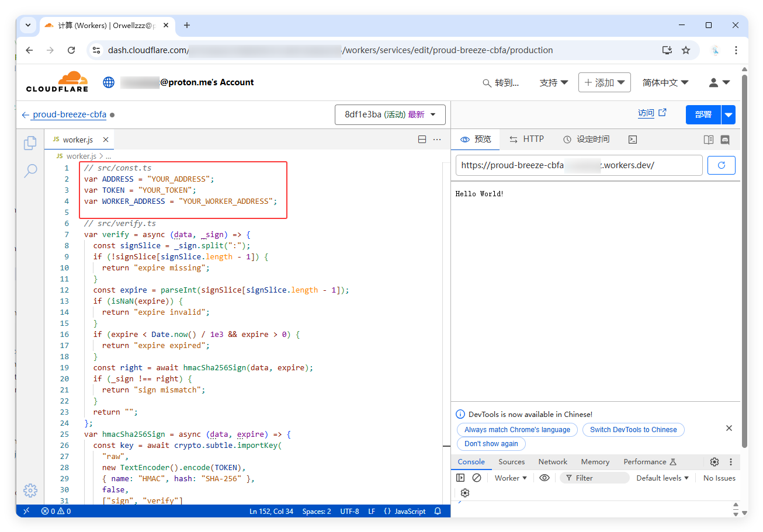This screenshot has height=532, width=763.
Task: Open the notifications bell in status bar
Action: point(438,511)
